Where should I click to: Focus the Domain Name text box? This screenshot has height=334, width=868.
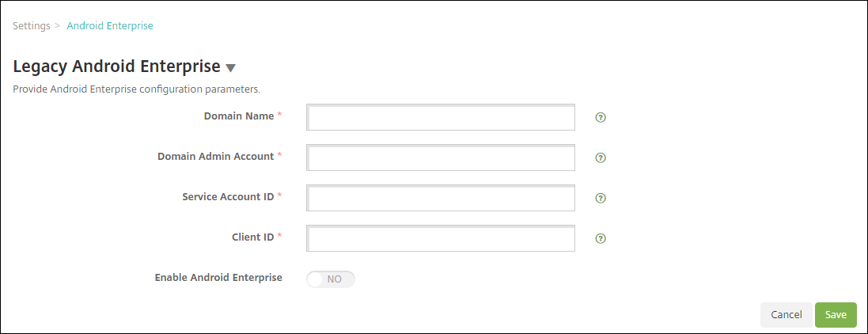(x=441, y=118)
